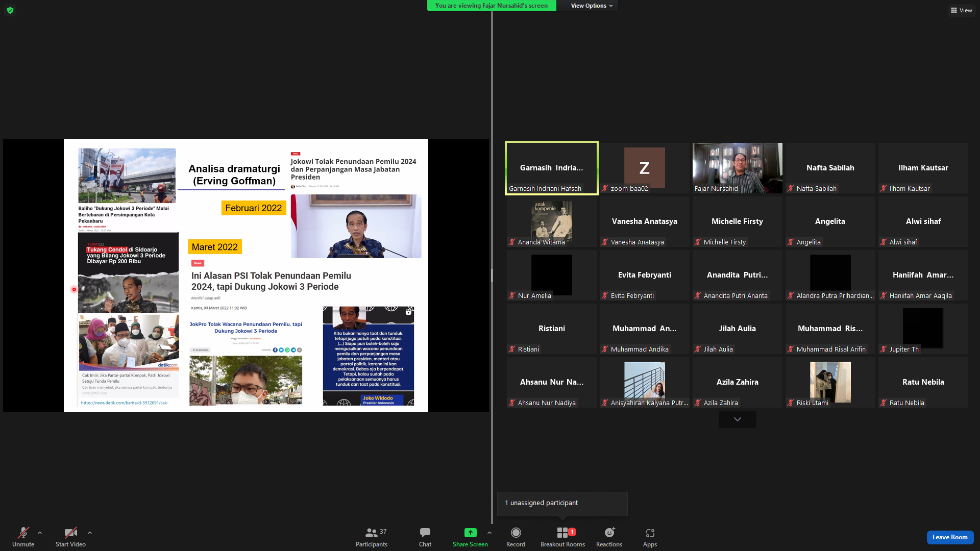
Task: Start recording with the Record button
Action: [516, 537]
